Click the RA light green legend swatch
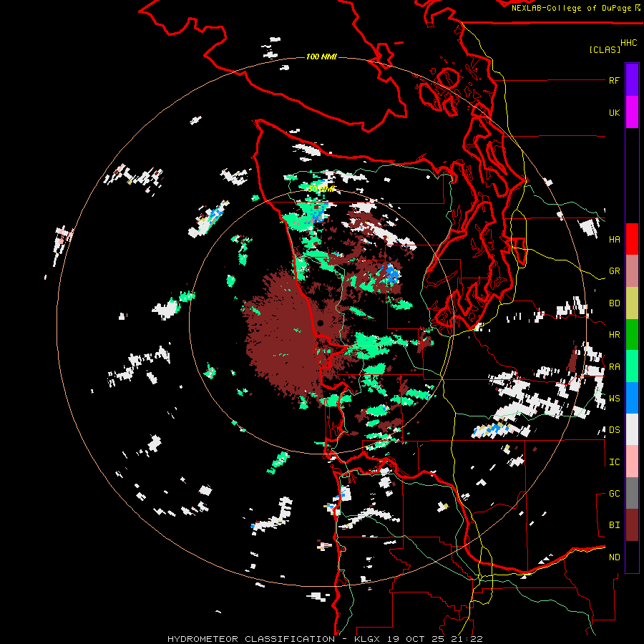The height and width of the screenshot is (644, 644). coord(632,366)
